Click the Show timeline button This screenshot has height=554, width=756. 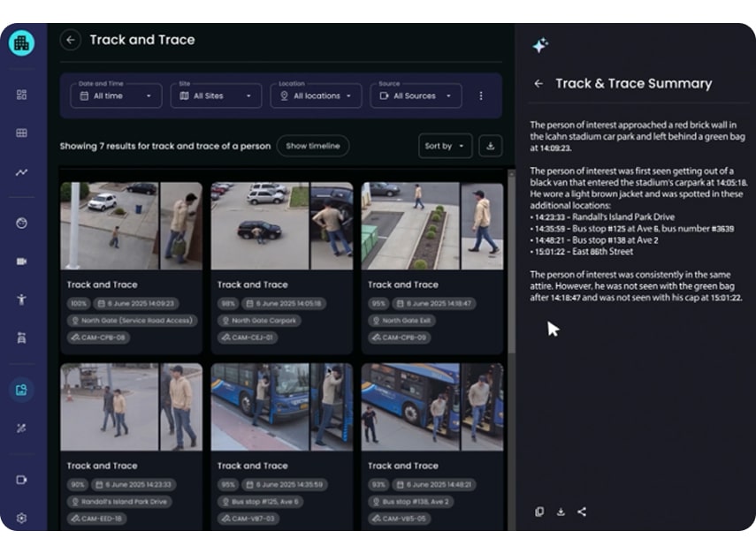[313, 146]
